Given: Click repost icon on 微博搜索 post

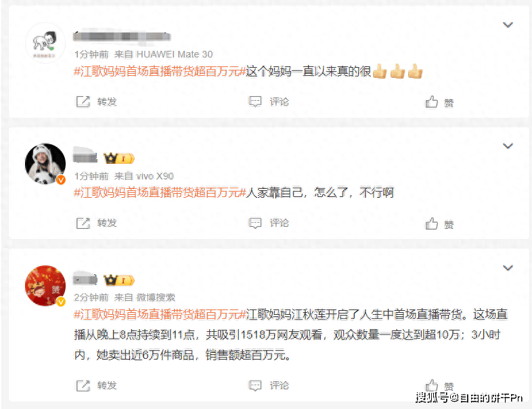Looking at the screenshot, I should click(83, 385).
